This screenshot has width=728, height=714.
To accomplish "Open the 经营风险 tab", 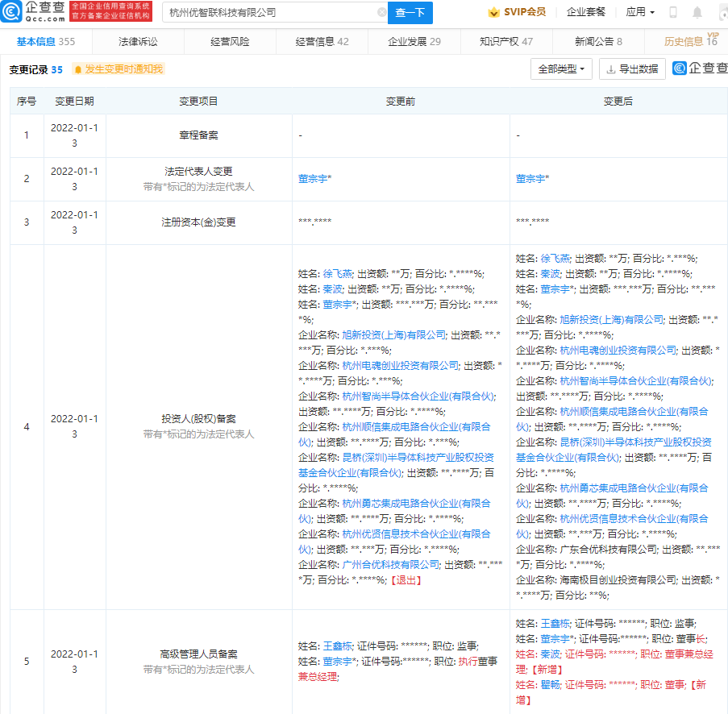I will click(x=230, y=42).
